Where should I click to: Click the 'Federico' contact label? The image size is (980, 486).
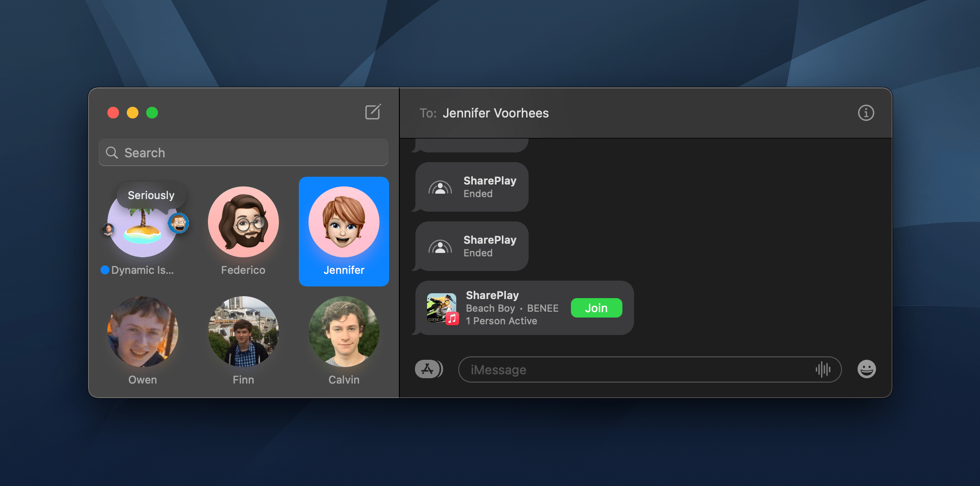[x=243, y=270]
